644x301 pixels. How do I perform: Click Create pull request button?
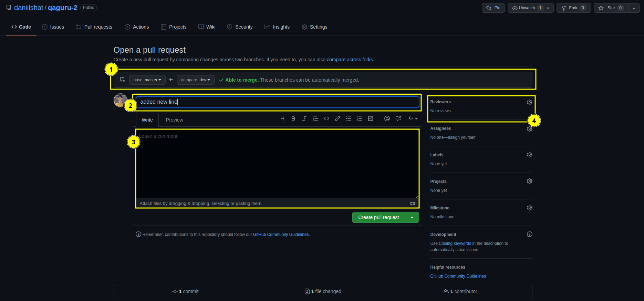tap(378, 217)
